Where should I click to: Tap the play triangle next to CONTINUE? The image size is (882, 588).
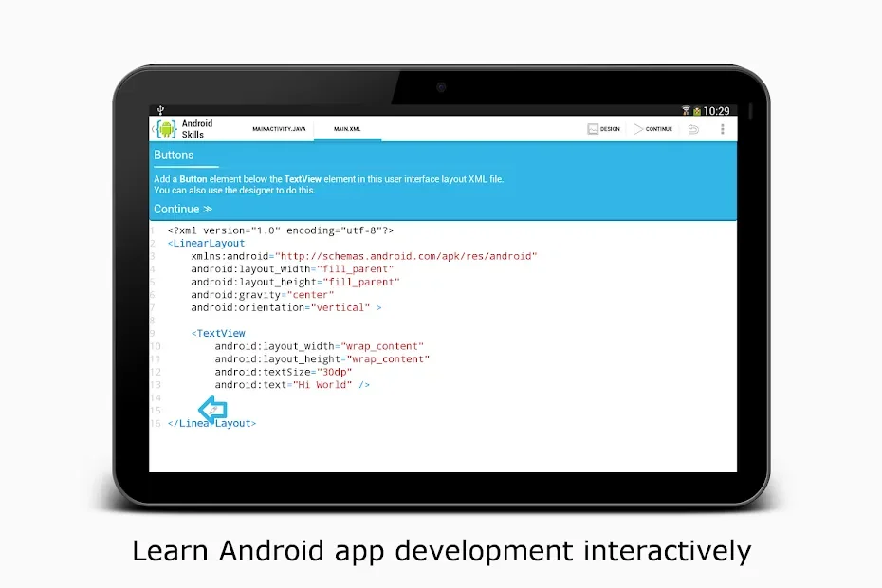pyautogui.click(x=638, y=128)
